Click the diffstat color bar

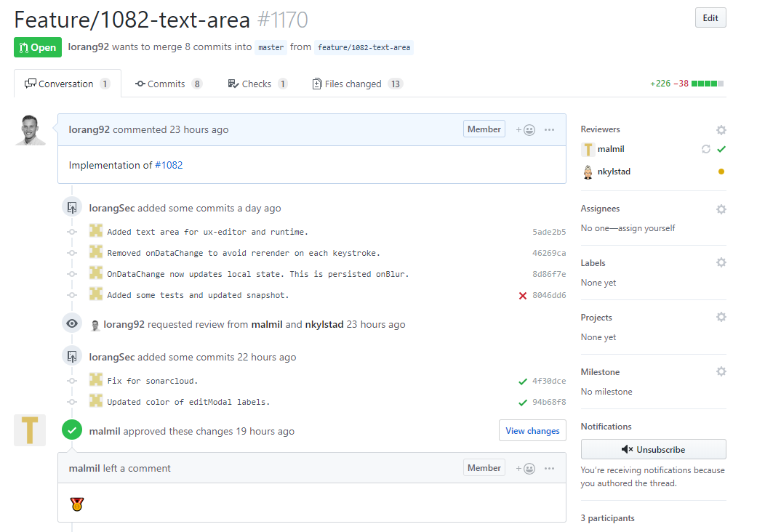(x=707, y=84)
